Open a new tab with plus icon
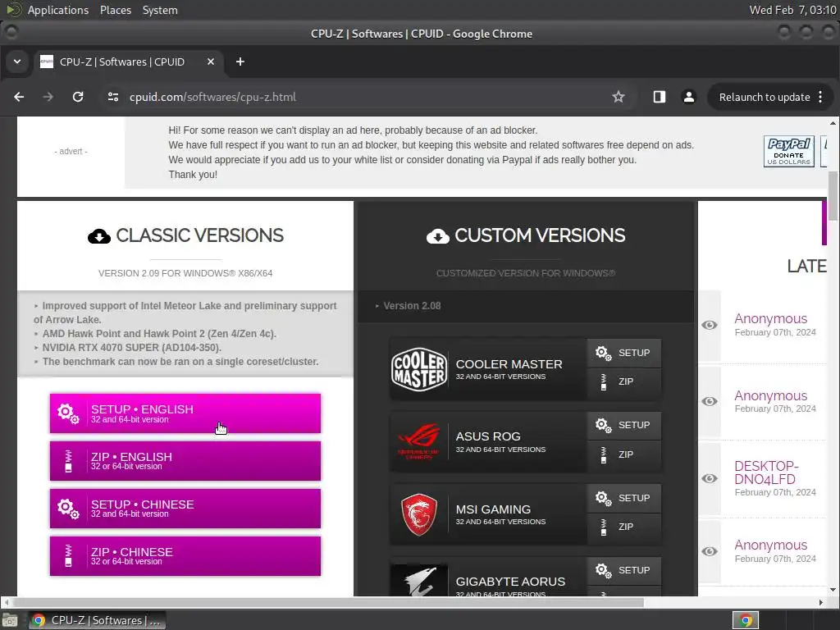This screenshot has height=630, width=840. (240, 62)
